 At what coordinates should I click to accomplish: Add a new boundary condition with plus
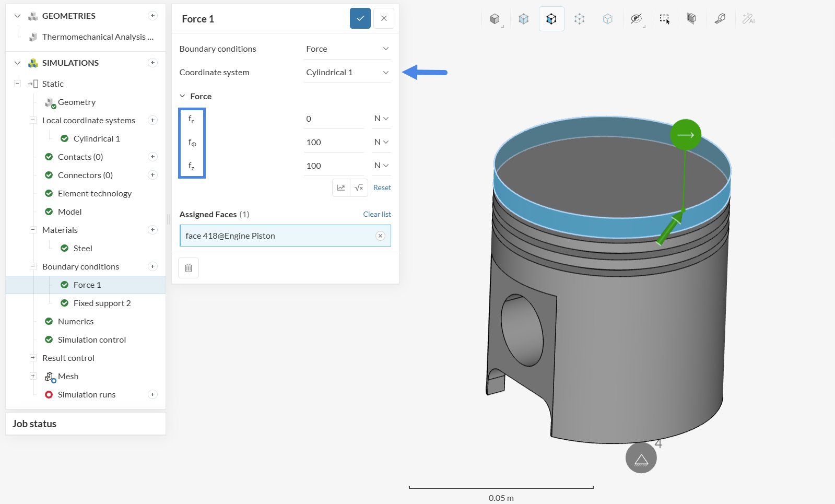pyautogui.click(x=152, y=266)
